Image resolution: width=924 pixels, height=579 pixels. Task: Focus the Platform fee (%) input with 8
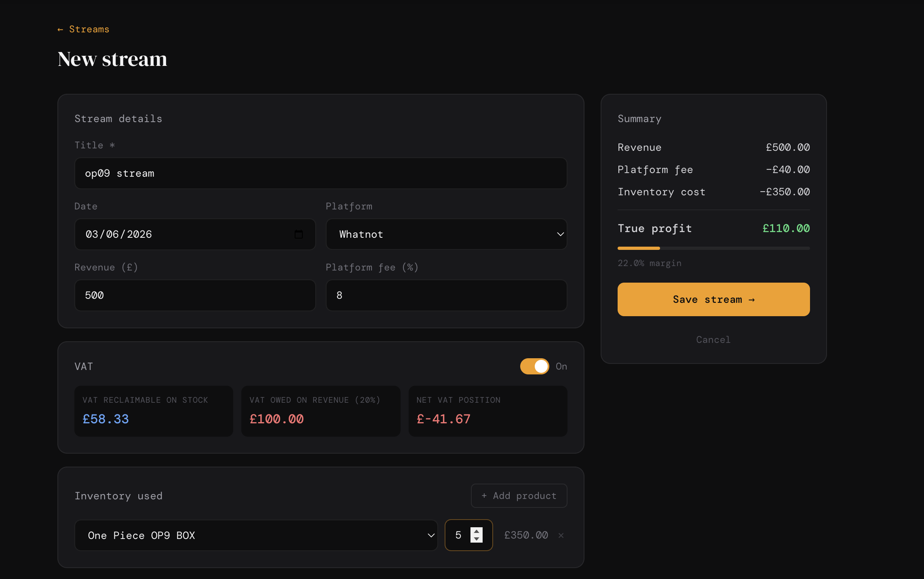446,295
